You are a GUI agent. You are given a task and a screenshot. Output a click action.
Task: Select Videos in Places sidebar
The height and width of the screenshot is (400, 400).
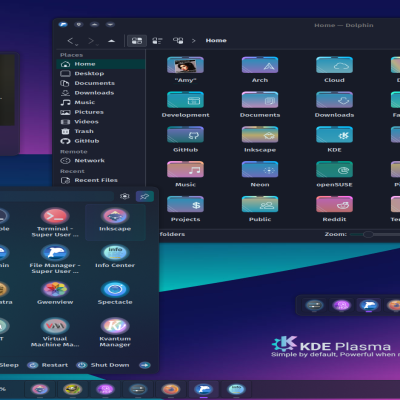tap(101, 122)
